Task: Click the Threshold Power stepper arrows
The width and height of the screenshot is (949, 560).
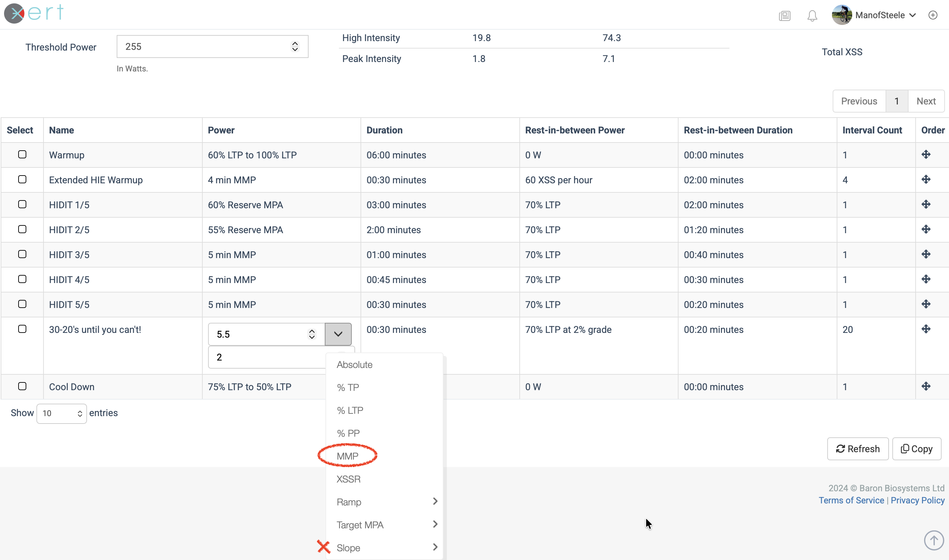Action: click(x=295, y=46)
